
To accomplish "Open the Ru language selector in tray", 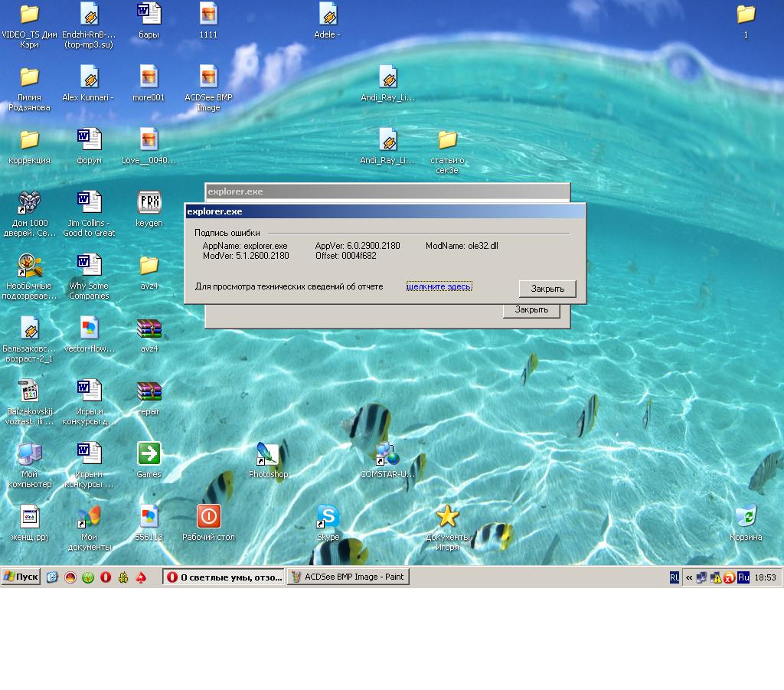I will 743,577.
